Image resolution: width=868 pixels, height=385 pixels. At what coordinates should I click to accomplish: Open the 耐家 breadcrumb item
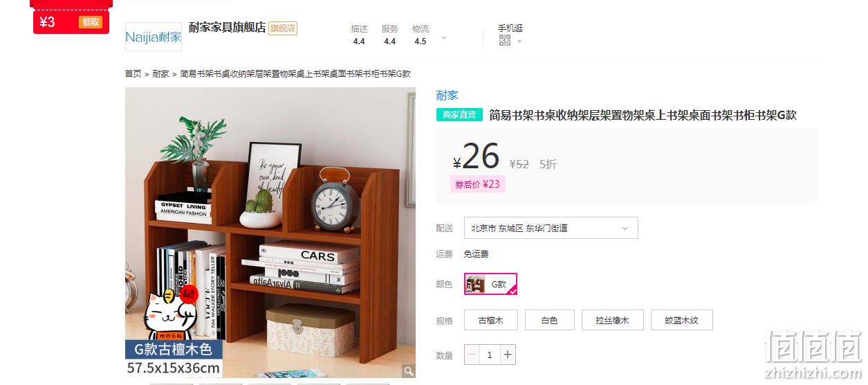160,73
